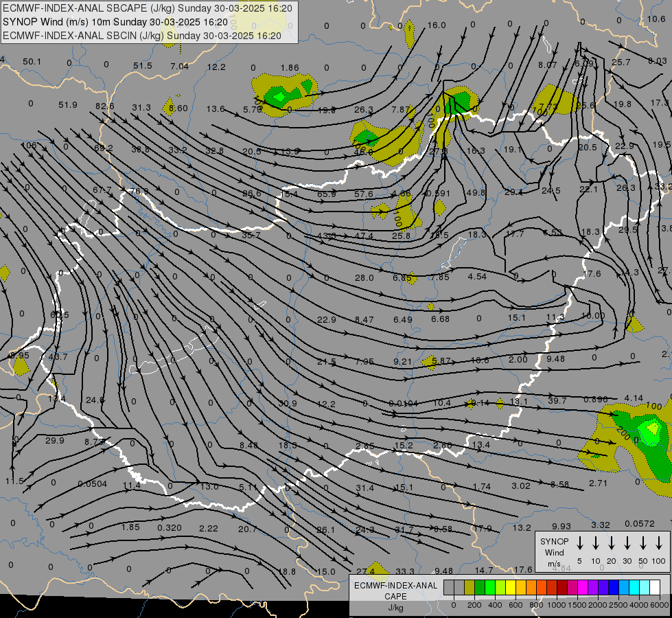Click the 1.86 value on map

tap(290, 67)
